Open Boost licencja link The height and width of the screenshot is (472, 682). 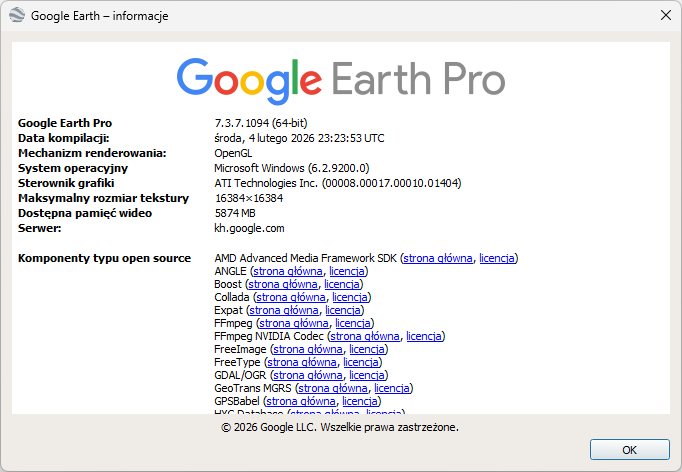tap(342, 284)
